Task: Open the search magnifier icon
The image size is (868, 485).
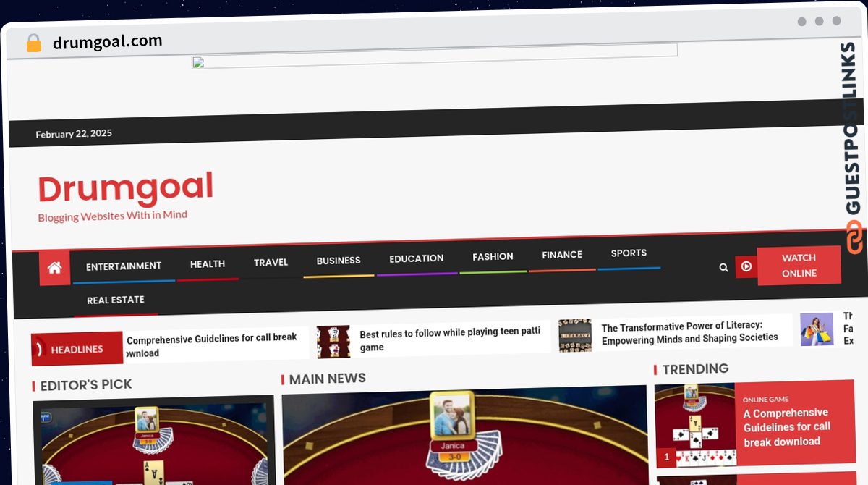Action: [723, 267]
